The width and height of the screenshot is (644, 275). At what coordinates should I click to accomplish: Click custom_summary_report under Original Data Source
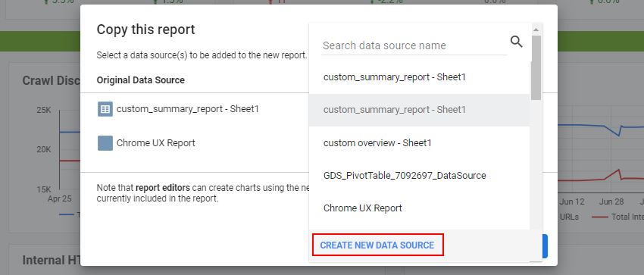[188, 109]
